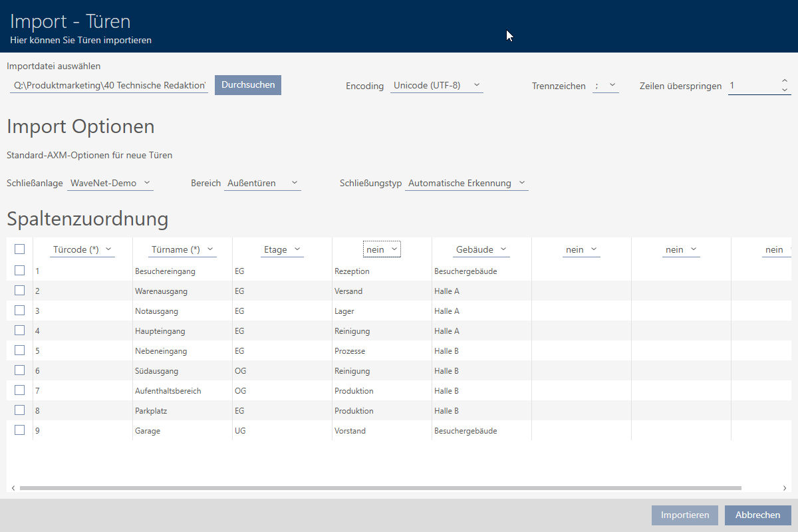Screen dimensions: 798x532
Task: Decrease Zeilen überspringen with down arrow
Action: 785,90
